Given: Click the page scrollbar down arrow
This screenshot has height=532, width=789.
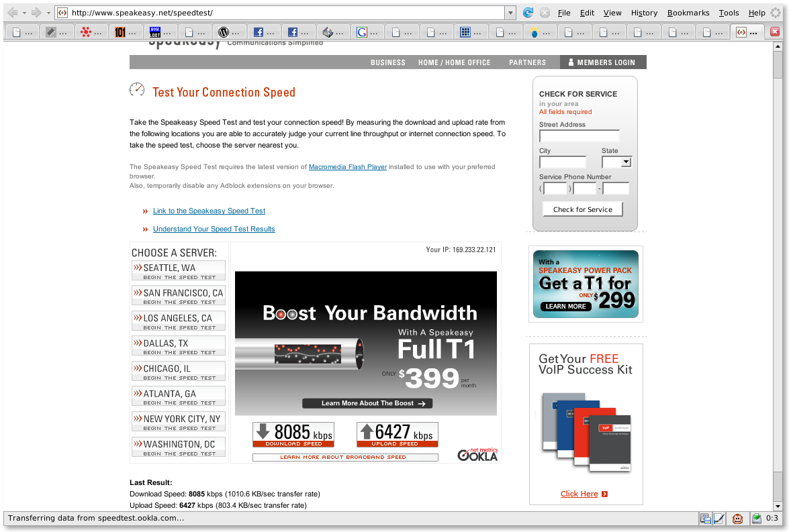Looking at the screenshot, I should pyautogui.click(x=778, y=506).
